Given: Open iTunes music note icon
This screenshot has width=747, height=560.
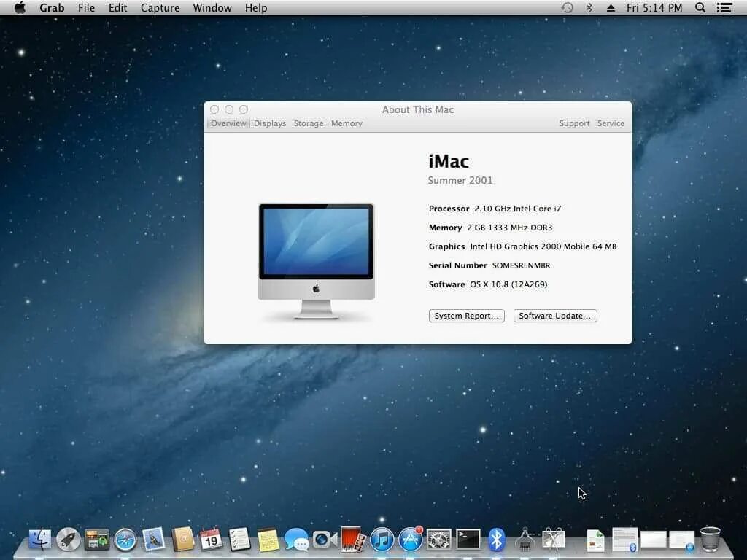Looking at the screenshot, I should pyautogui.click(x=382, y=540).
